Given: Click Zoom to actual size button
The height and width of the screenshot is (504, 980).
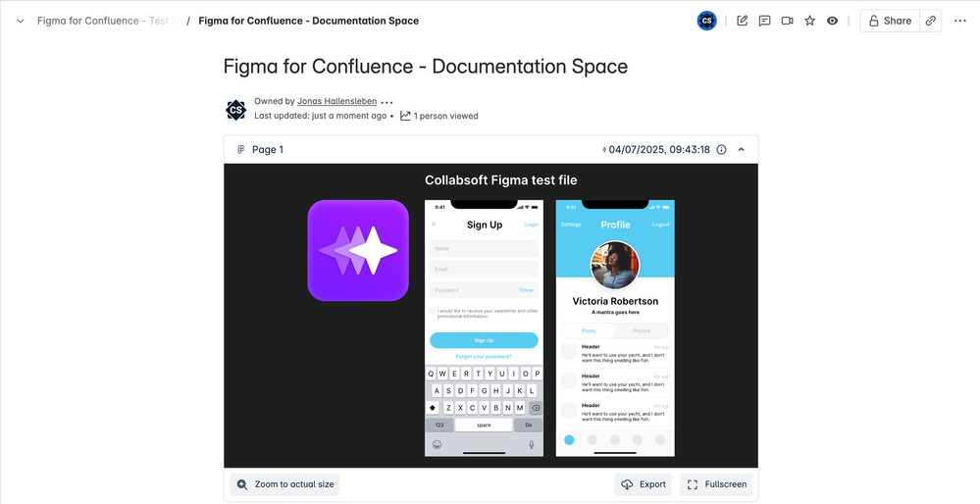Looking at the screenshot, I should click(284, 484).
